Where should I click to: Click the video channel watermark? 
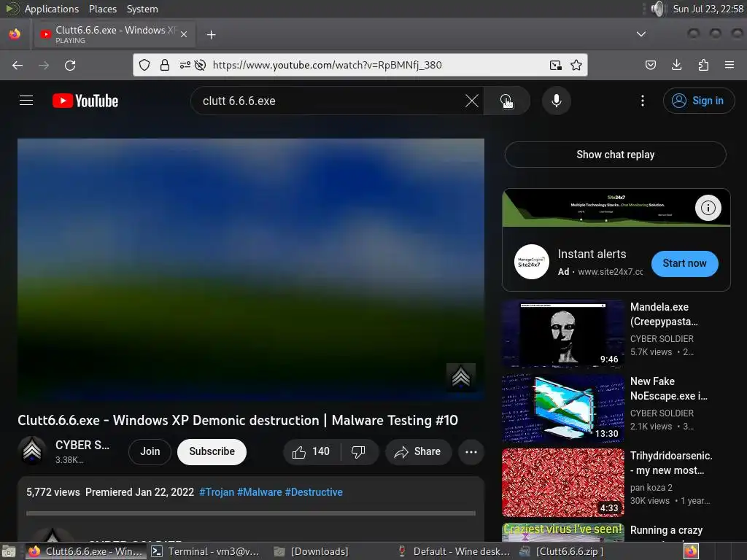click(461, 377)
